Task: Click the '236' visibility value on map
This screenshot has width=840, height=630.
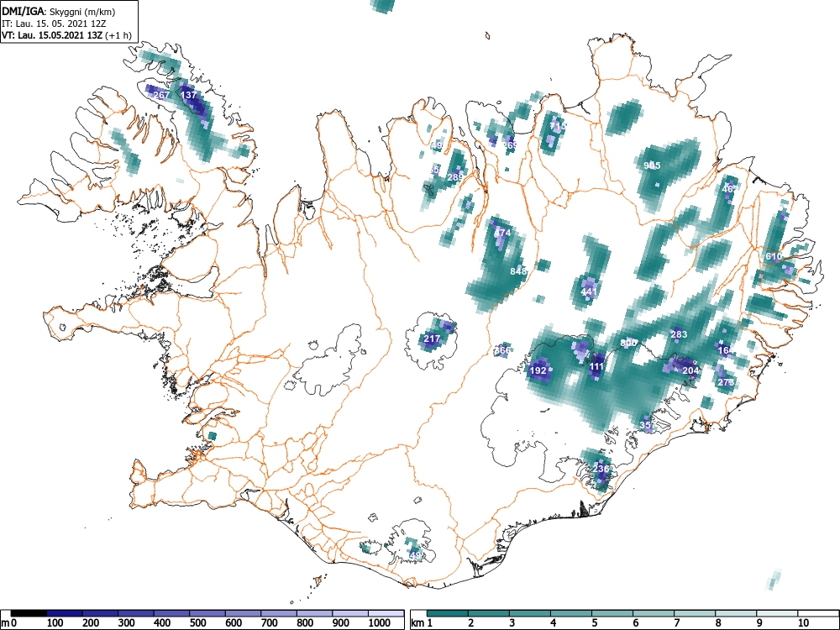Action: (x=601, y=469)
